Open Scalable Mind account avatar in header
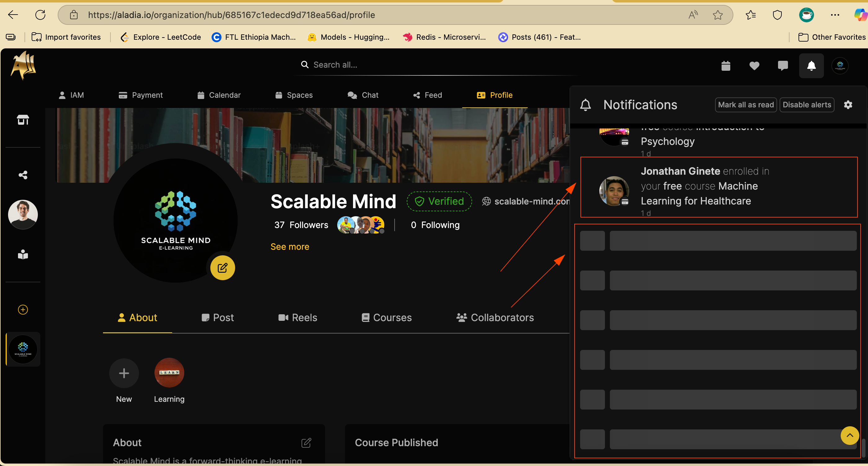The height and width of the screenshot is (466, 868). (840, 65)
